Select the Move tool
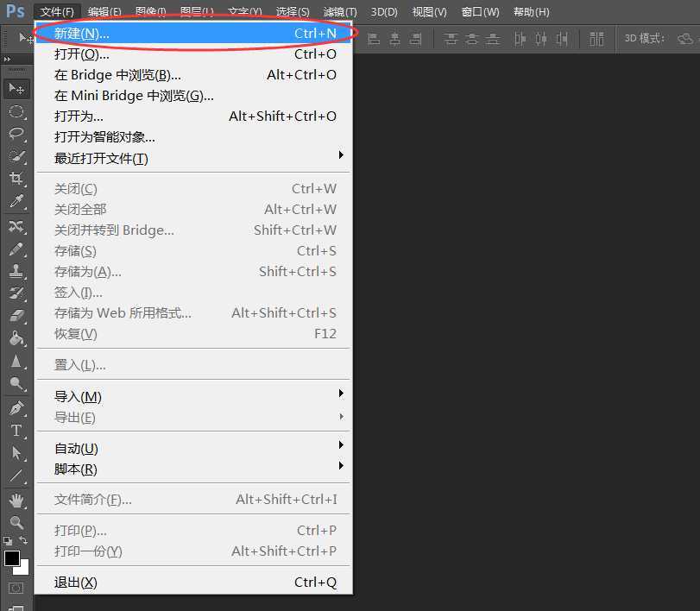The image size is (700, 611). (17, 89)
